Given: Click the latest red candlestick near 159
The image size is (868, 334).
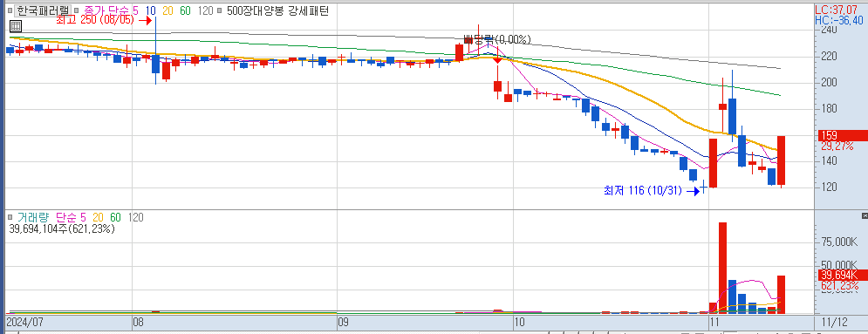Looking at the screenshot, I should [x=782, y=160].
